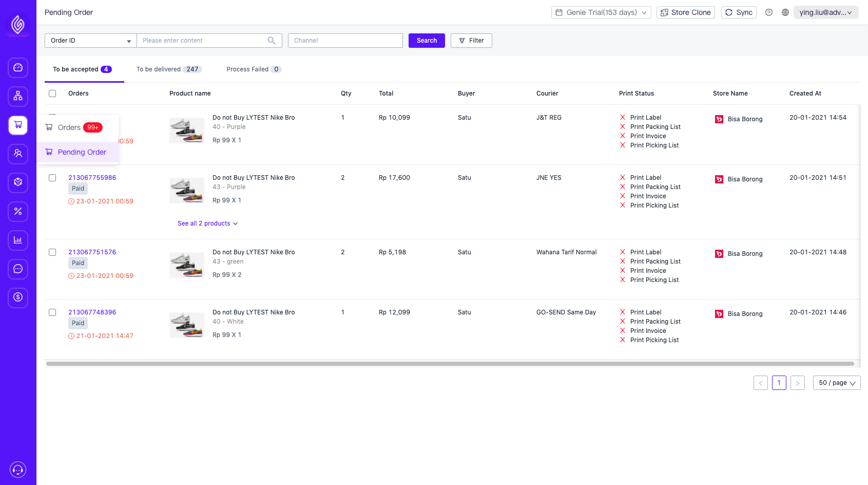Viewport: 868px width, 485px height.
Task: Focus the Channel input field
Action: coord(345,41)
